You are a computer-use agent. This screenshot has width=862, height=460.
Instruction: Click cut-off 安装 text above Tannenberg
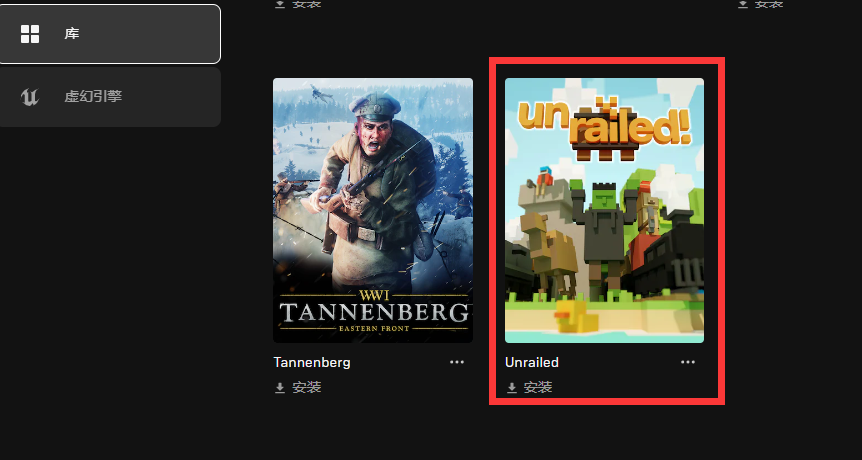coord(307,4)
